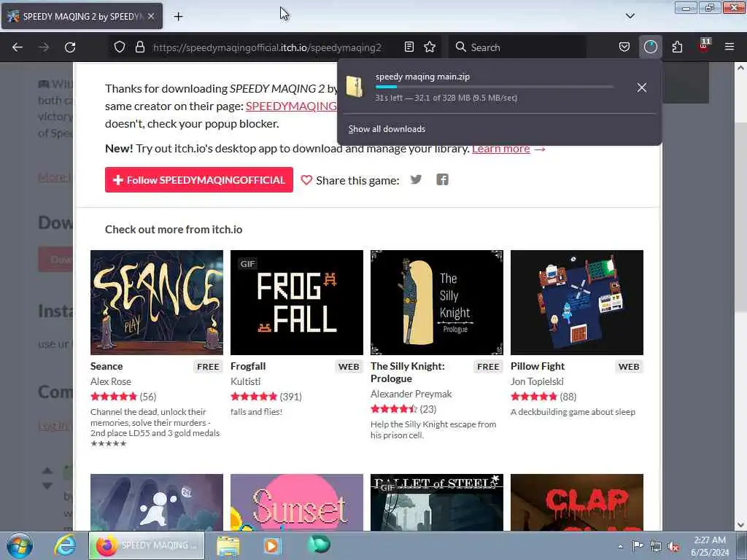747x560 pixels.
Task: Follow SPEEDYMAQINGOFFICIAL button
Action: pos(198,179)
